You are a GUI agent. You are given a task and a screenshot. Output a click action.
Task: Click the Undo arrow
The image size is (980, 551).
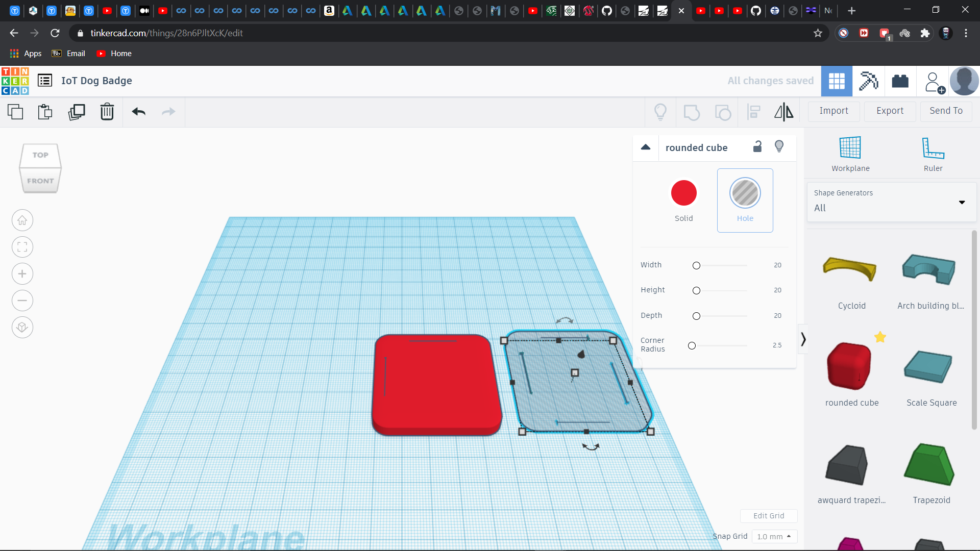point(138,112)
